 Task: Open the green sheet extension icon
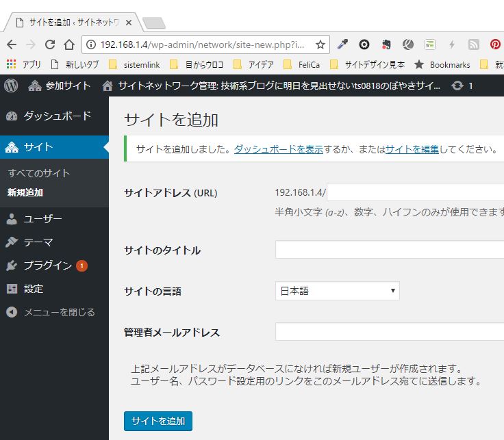point(430,44)
